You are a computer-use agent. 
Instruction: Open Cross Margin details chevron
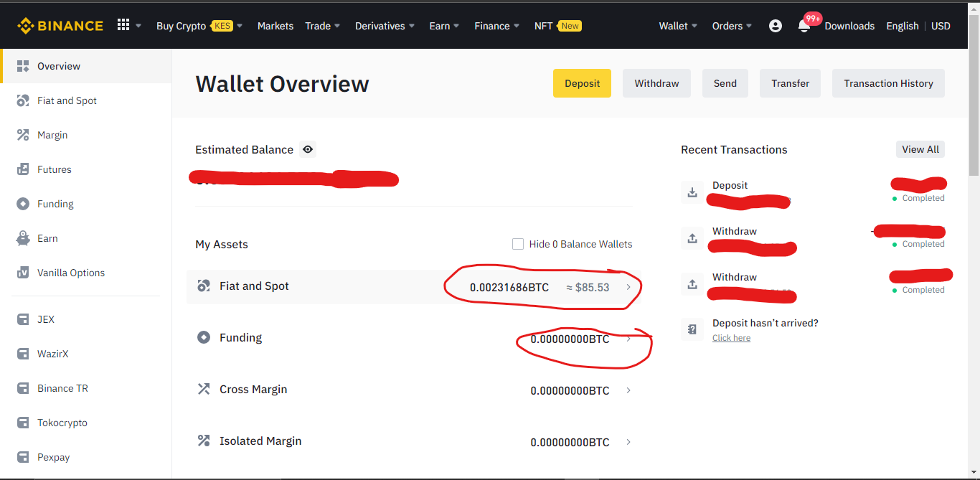point(628,390)
